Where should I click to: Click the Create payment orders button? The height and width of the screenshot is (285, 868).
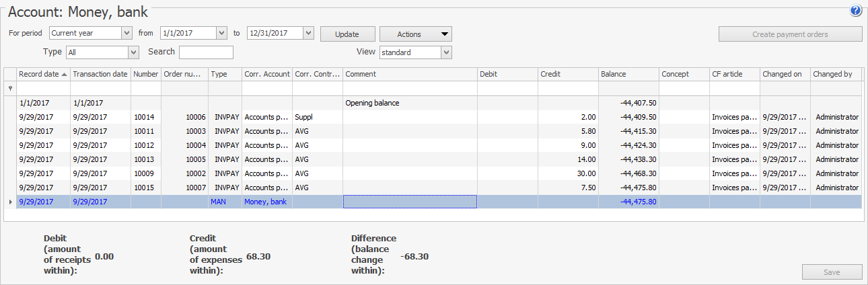pos(790,34)
